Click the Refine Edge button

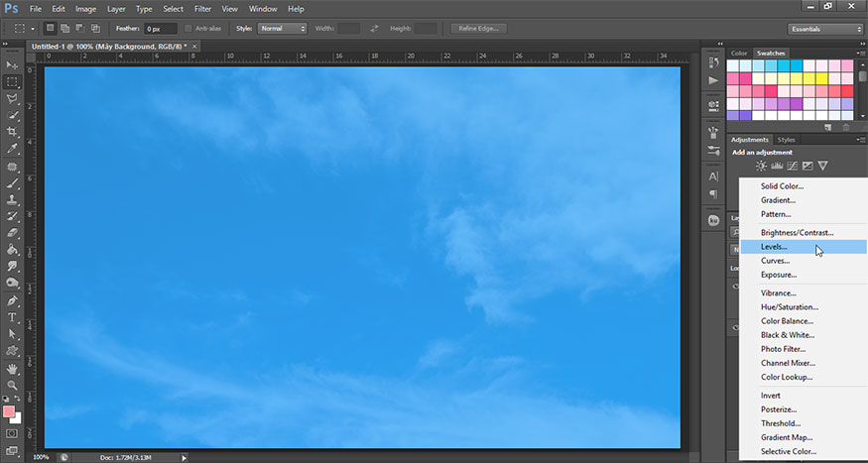click(479, 28)
